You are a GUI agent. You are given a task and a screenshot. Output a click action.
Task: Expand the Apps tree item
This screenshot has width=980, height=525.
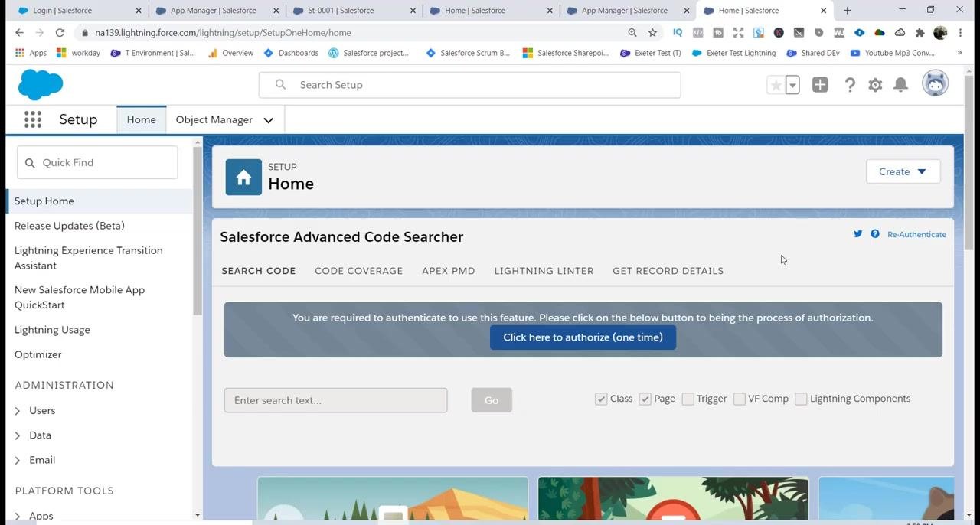pos(18,516)
